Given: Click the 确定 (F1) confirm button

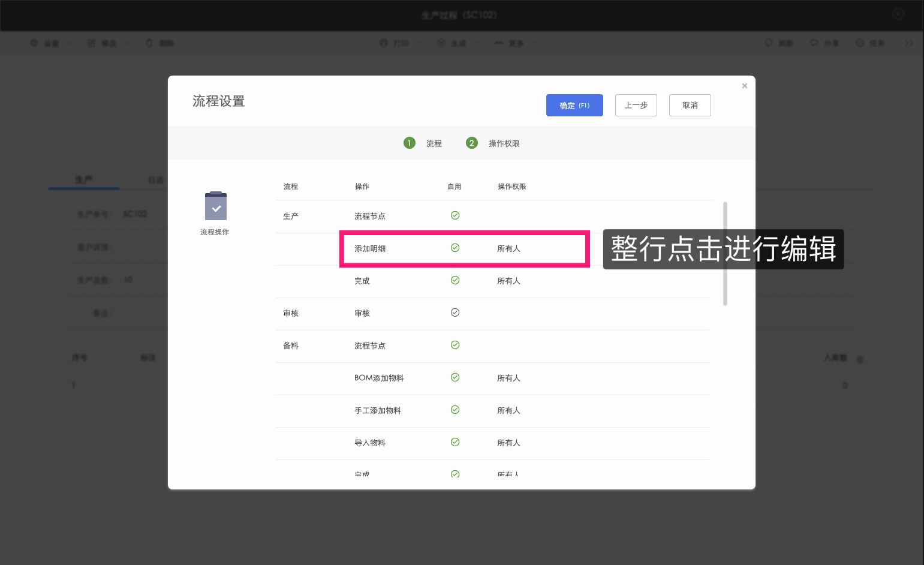Looking at the screenshot, I should tap(574, 105).
